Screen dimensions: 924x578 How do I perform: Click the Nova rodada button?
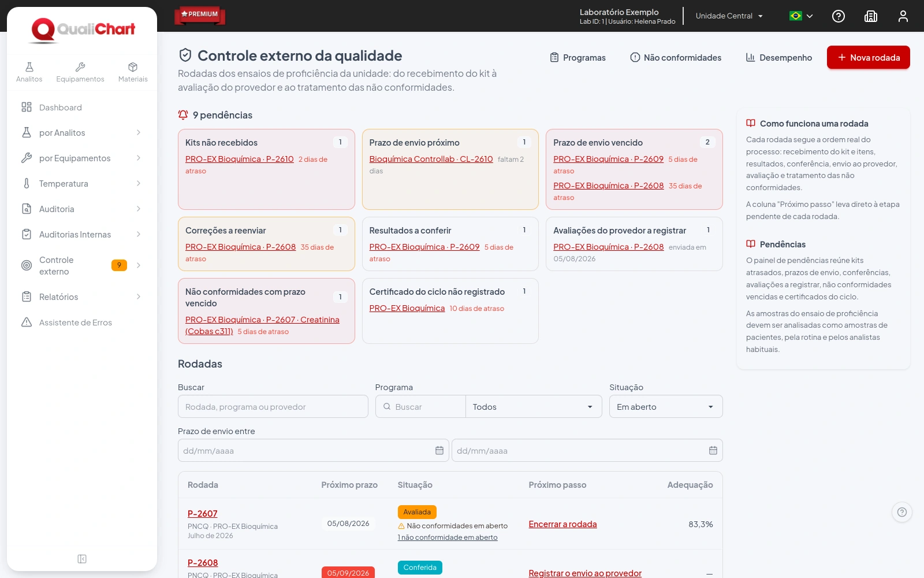click(x=869, y=57)
